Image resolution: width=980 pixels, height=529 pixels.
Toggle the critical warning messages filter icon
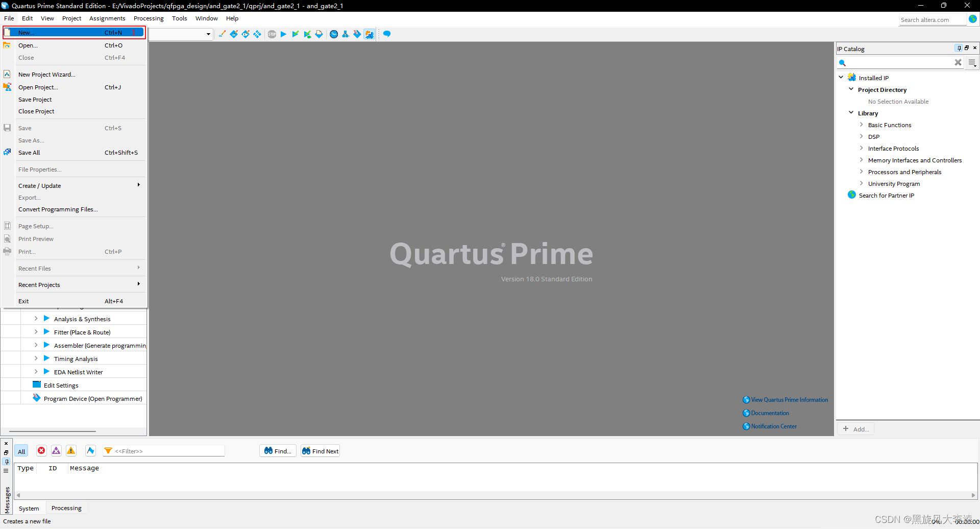coord(56,450)
